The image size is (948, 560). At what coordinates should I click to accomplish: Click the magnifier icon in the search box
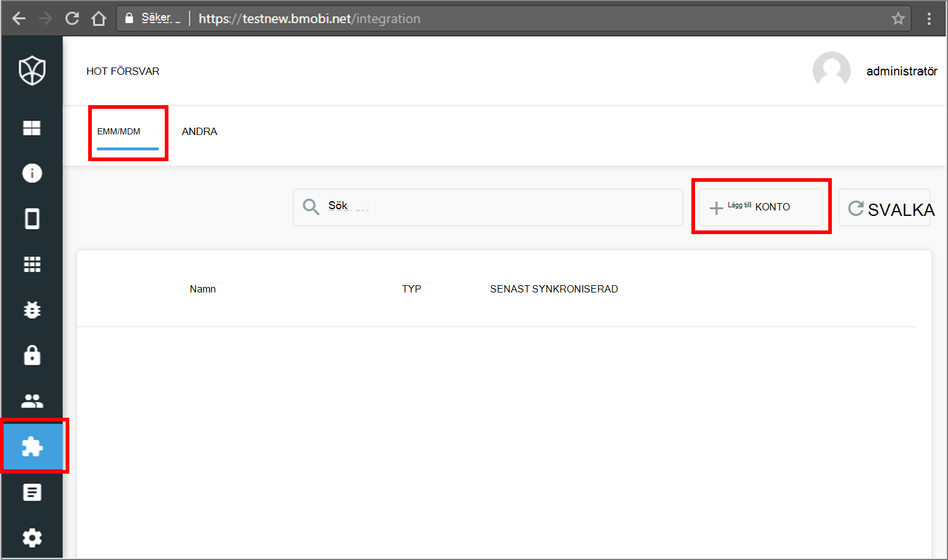pyautogui.click(x=311, y=207)
